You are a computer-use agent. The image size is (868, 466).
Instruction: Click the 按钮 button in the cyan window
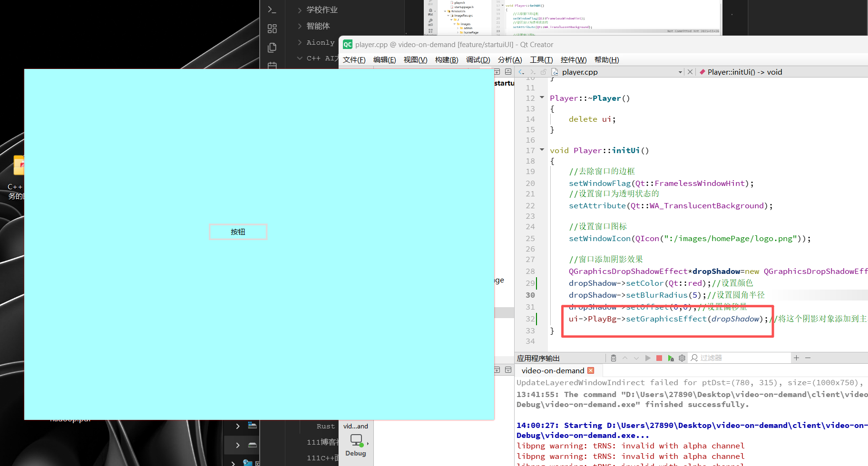point(238,232)
